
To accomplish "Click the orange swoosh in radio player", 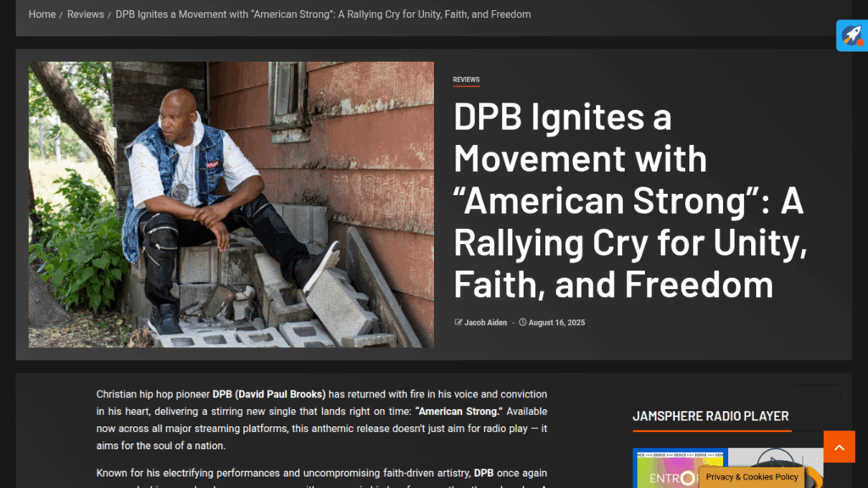I will [x=814, y=477].
